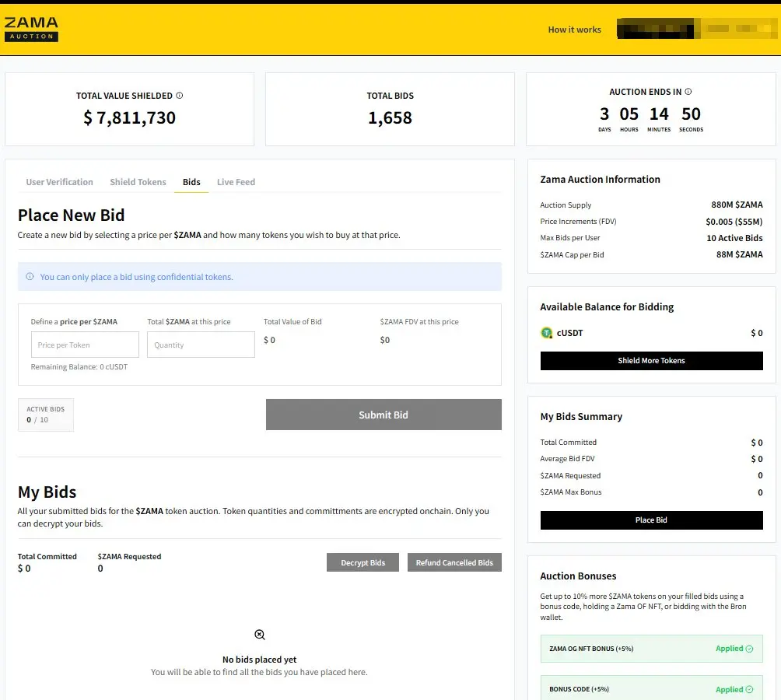Focus the Quantity input field

[x=201, y=345]
